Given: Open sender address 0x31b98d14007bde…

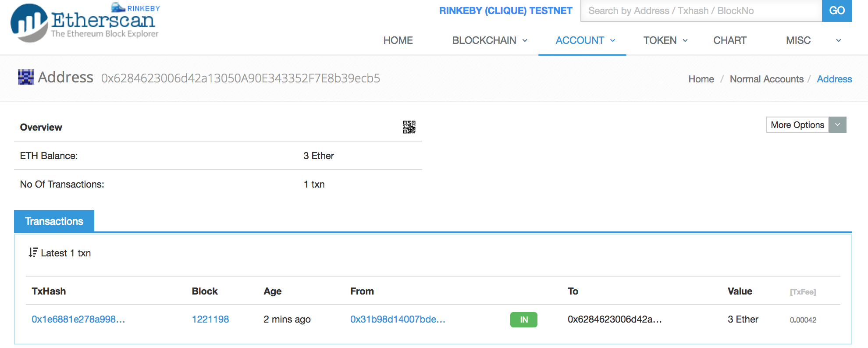Looking at the screenshot, I should [398, 320].
